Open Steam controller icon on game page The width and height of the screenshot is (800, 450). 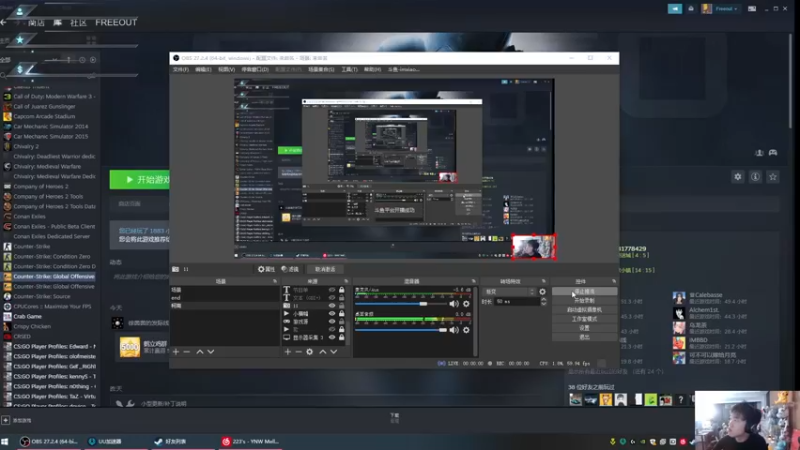(773, 153)
